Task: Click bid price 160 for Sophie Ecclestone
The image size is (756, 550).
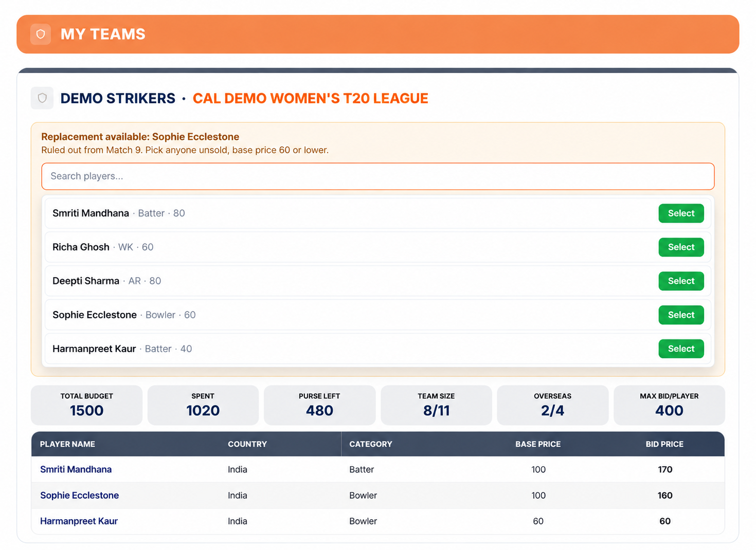Action: pos(665,496)
